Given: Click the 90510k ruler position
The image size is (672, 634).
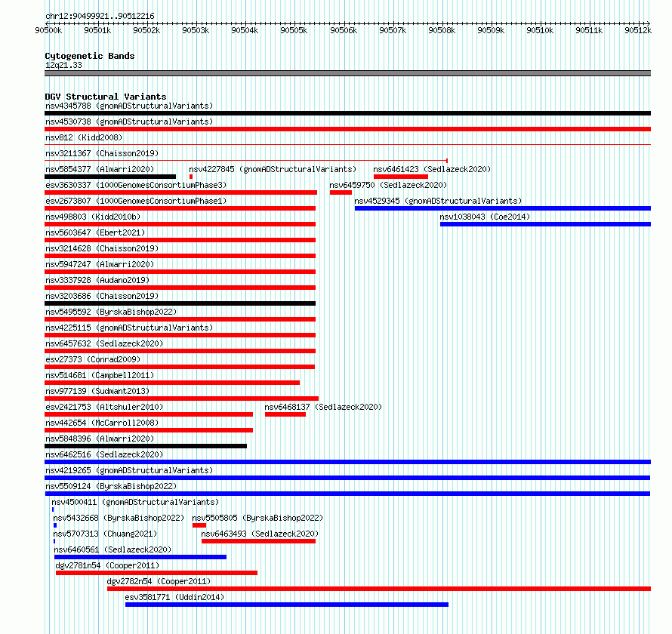Looking at the screenshot, I should pyautogui.click(x=540, y=30).
